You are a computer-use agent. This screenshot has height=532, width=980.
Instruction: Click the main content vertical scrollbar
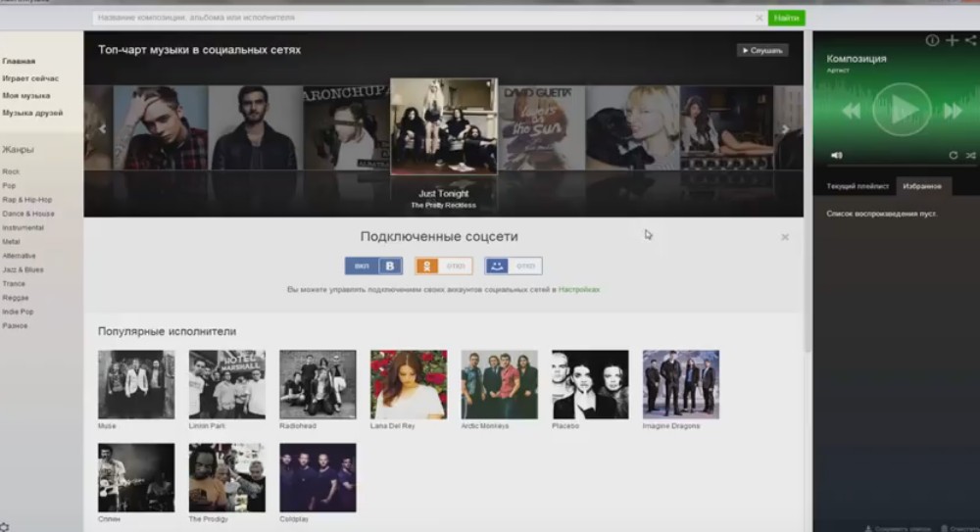pyautogui.click(x=808, y=191)
